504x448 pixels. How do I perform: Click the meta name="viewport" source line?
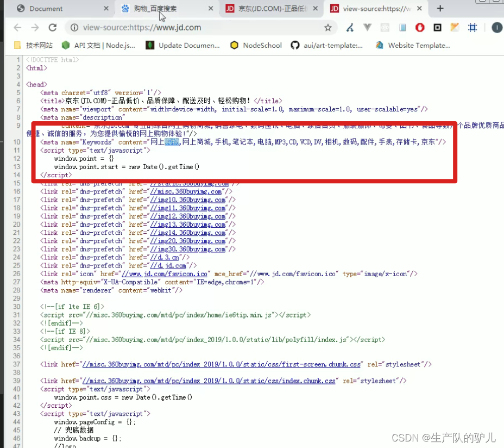coord(234,109)
